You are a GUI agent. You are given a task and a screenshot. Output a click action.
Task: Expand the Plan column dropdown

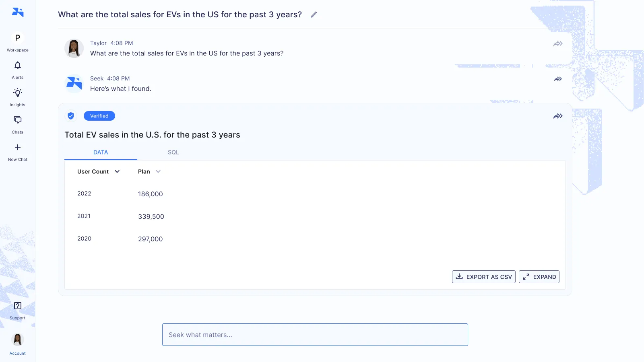tap(158, 171)
